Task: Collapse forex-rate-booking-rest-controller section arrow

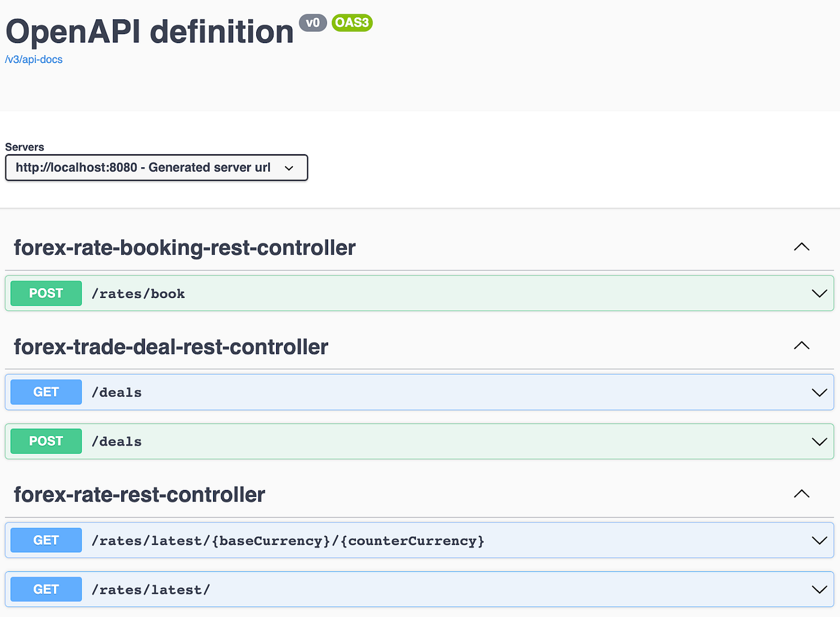Action: pyautogui.click(x=802, y=247)
